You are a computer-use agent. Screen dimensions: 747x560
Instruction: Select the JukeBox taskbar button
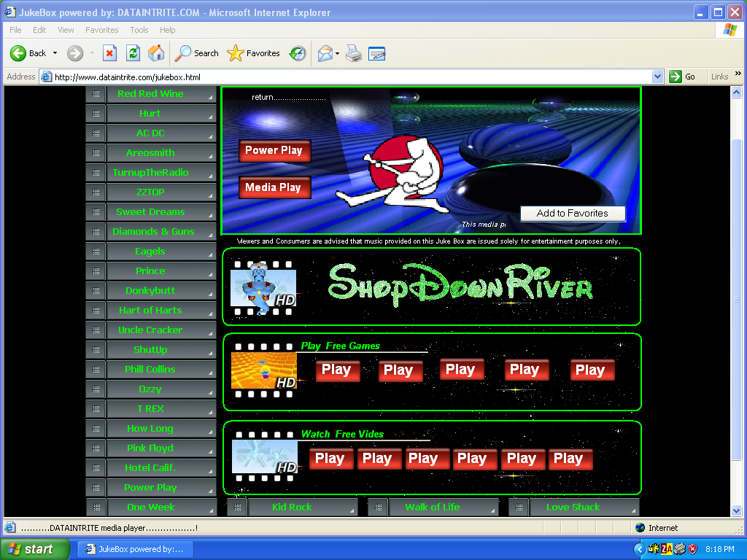click(x=136, y=549)
